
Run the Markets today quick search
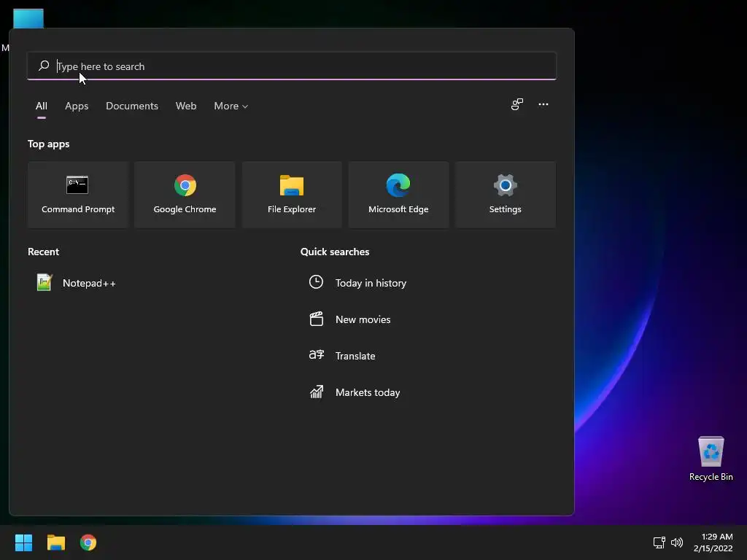[368, 392]
